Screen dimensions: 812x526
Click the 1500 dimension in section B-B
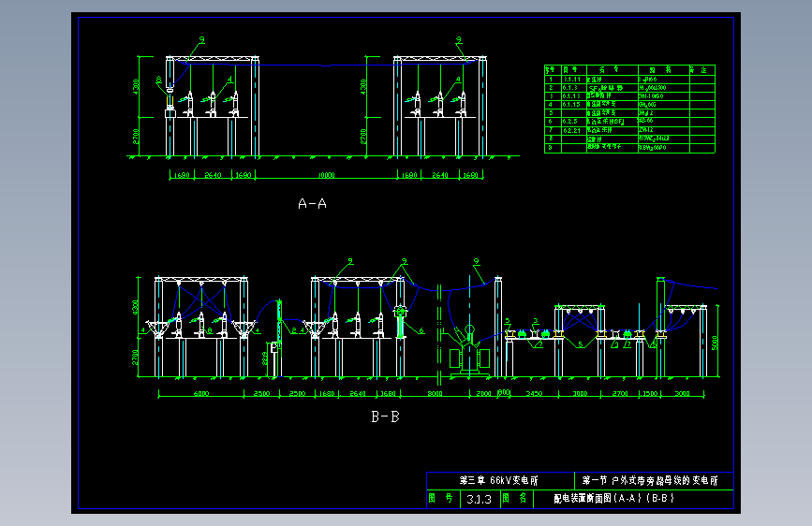click(x=650, y=393)
